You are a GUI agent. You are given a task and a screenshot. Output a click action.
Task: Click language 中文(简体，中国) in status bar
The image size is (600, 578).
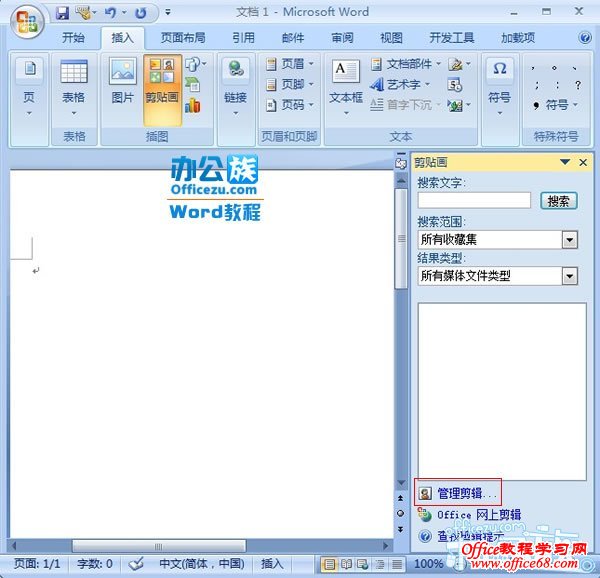[x=202, y=563]
